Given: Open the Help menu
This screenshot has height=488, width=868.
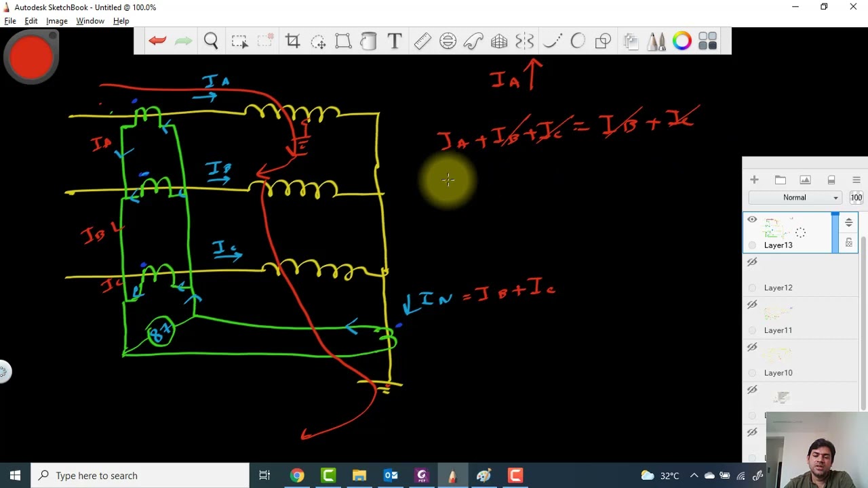Looking at the screenshot, I should tap(121, 21).
